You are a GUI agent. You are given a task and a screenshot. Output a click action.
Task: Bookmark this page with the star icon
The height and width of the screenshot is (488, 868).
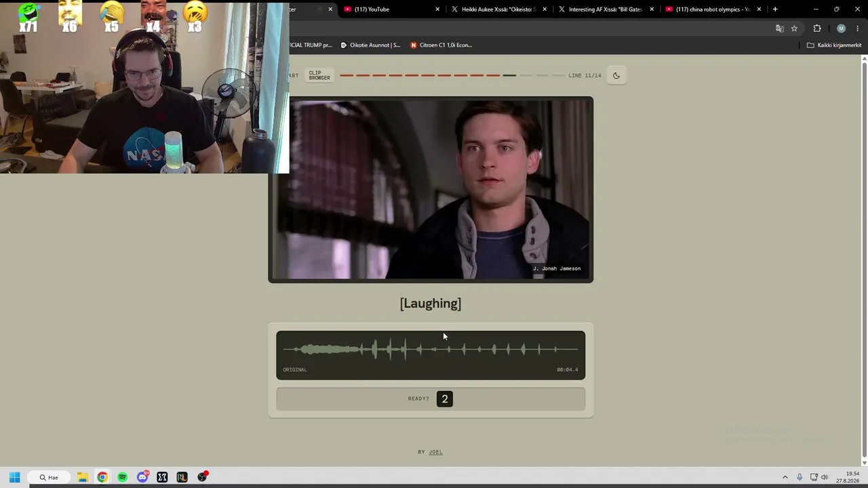tap(794, 28)
